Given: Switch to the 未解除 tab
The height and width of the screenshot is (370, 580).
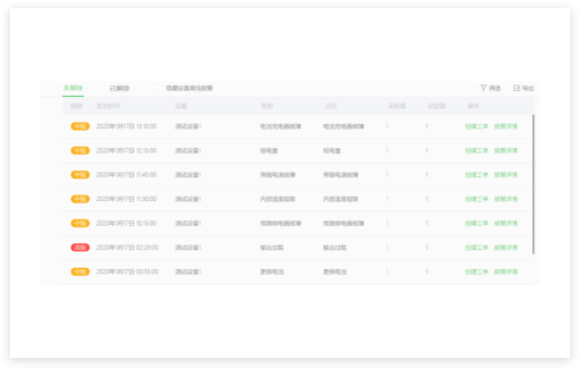Looking at the screenshot, I should pos(73,88).
